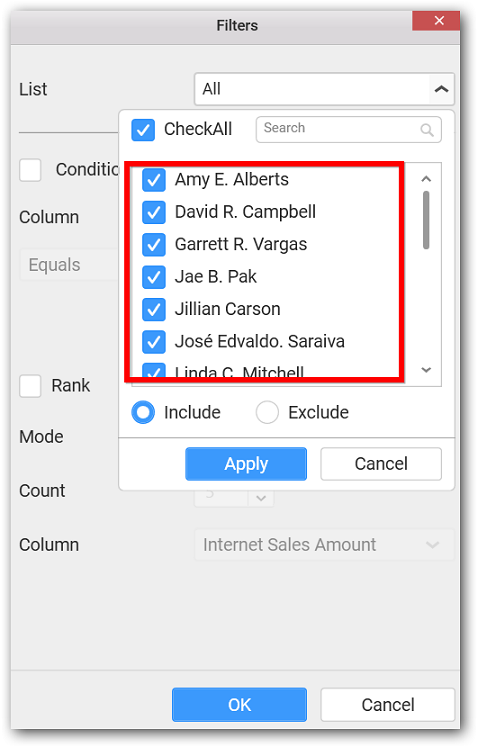The width and height of the screenshot is (478, 747).
Task: Uncheck Garrett R. Vargas
Action: tap(154, 245)
